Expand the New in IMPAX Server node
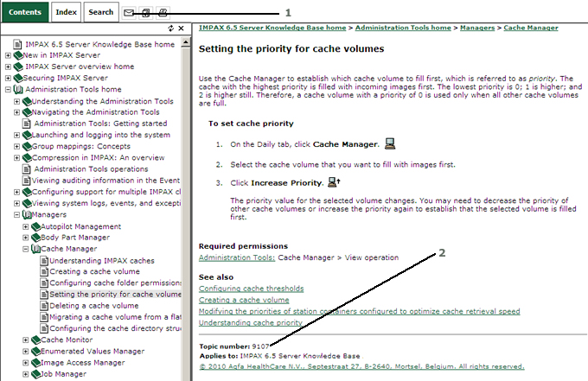The height and width of the screenshot is (381, 588). click(x=8, y=55)
